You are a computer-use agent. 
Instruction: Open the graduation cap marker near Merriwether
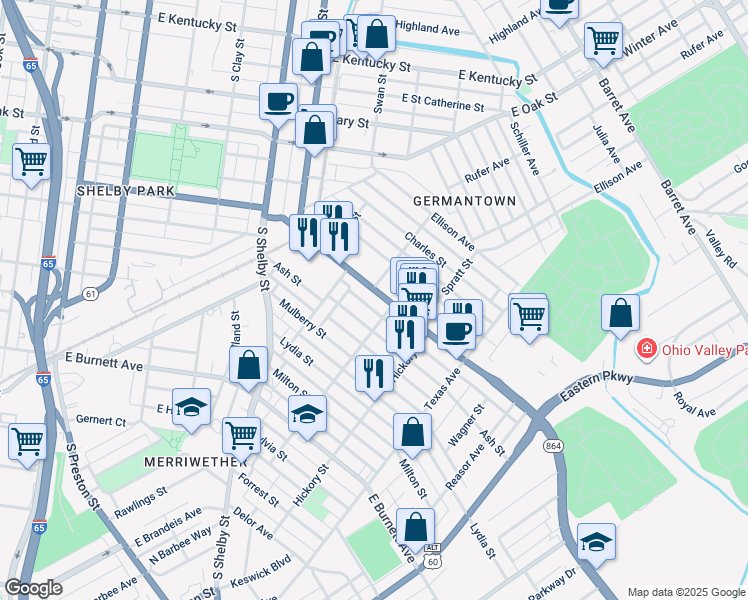[x=191, y=410]
